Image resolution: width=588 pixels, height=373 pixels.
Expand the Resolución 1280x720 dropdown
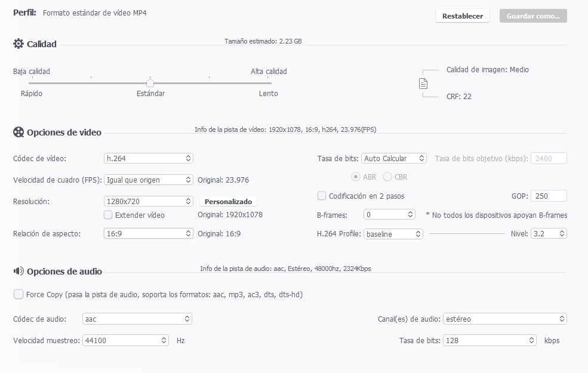[149, 201]
